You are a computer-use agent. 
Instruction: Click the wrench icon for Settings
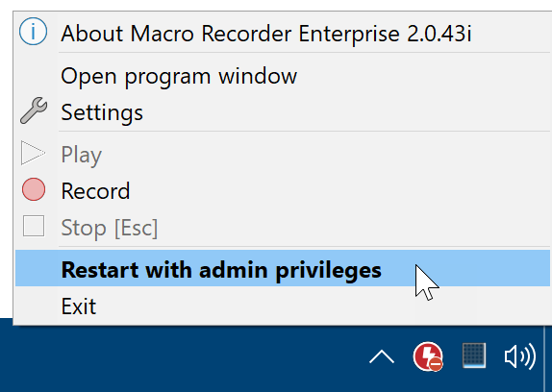coord(34,110)
